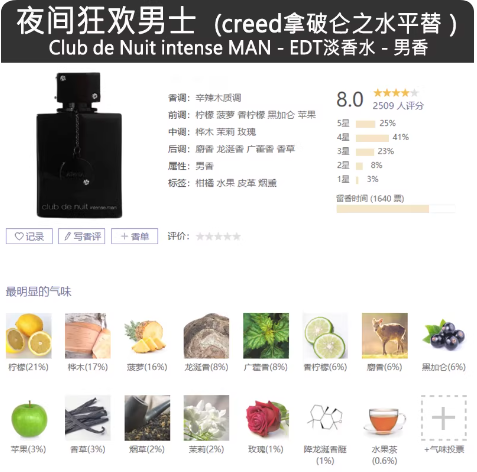The image size is (477, 472).
Task: Click the ambergris (龙涎香) scent image
Action: click(206, 335)
